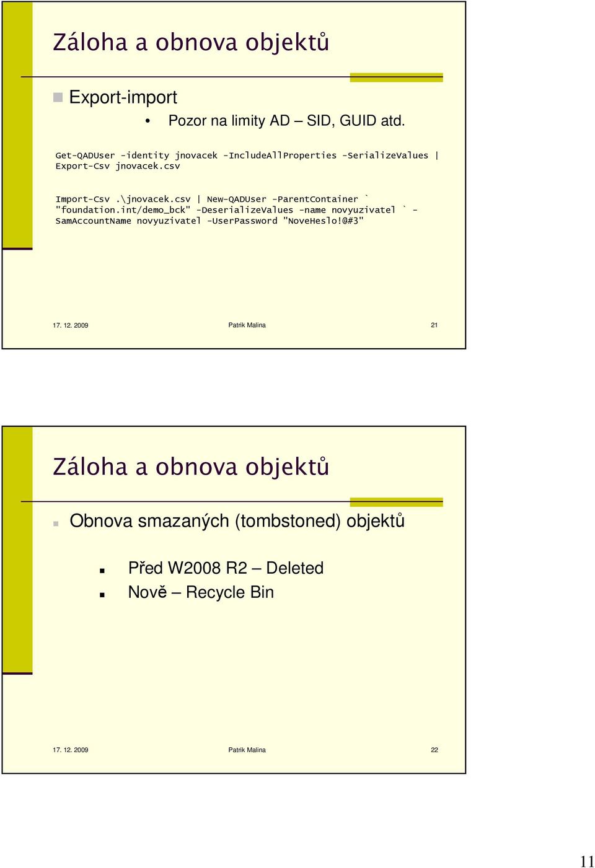
Task: Click 'Pozor na limity AD – SID, GUID atd.'
Action: pos(286,121)
